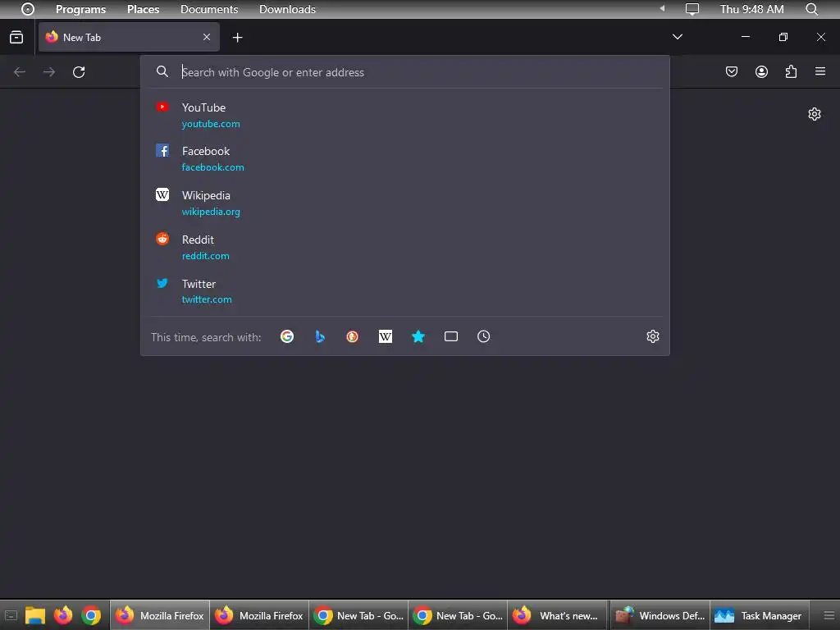Image resolution: width=840 pixels, height=630 pixels.
Task: Open Firefox View recent browsing icon
Action: [x=16, y=37]
